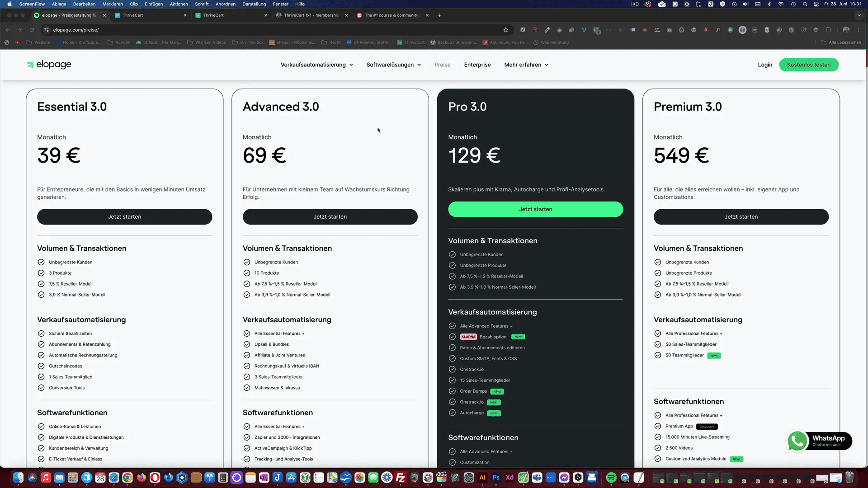Open Wi-Fi status in menu bar
Viewport: 868px width, 488px height.
point(781,4)
